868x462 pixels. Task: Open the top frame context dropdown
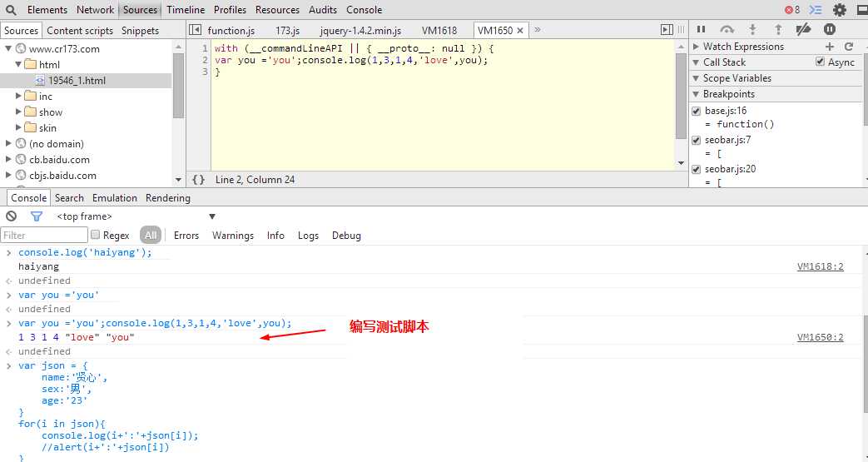136,216
